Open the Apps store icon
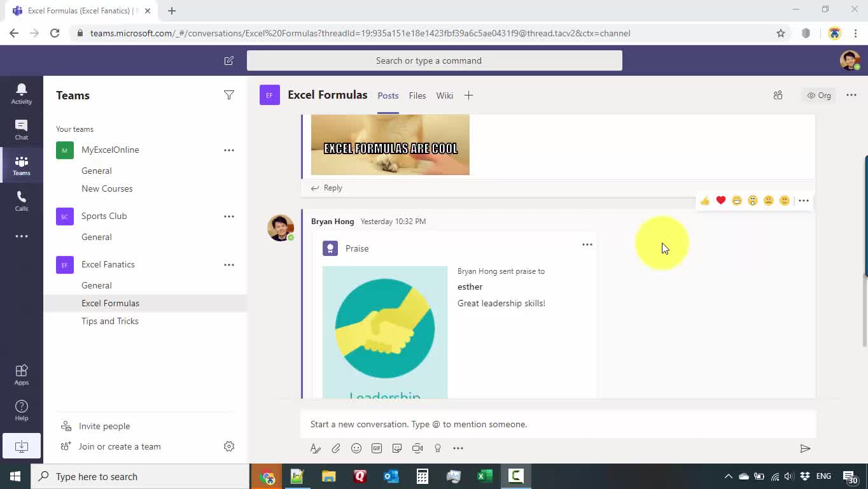Image resolution: width=868 pixels, height=489 pixels. click(21, 374)
